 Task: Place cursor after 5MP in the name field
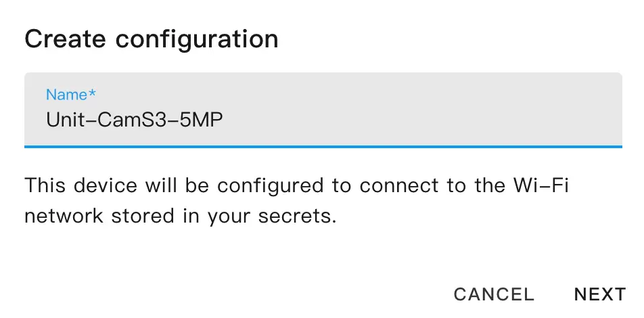click(x=225, y=120)
